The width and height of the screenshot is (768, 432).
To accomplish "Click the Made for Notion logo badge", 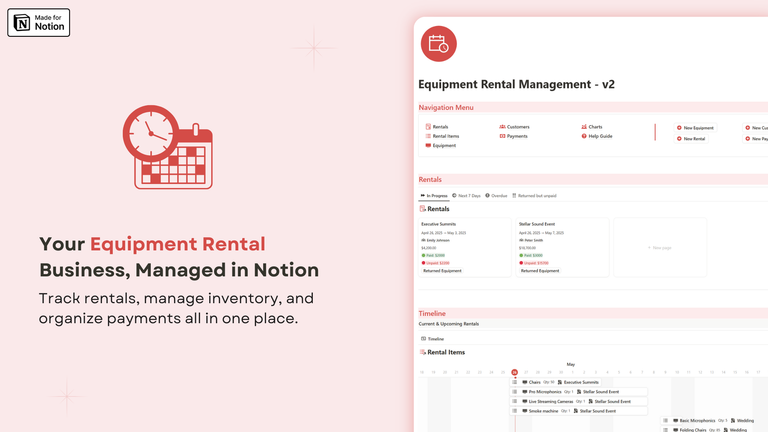I will [38, 22].
